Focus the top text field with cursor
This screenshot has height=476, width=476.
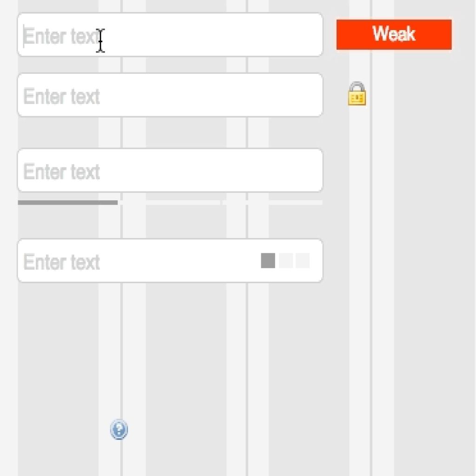click(x=170, y=34)
